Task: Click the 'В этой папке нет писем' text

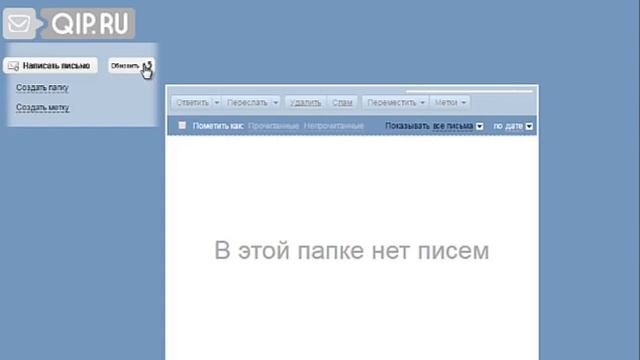Action: click(351, 250)
